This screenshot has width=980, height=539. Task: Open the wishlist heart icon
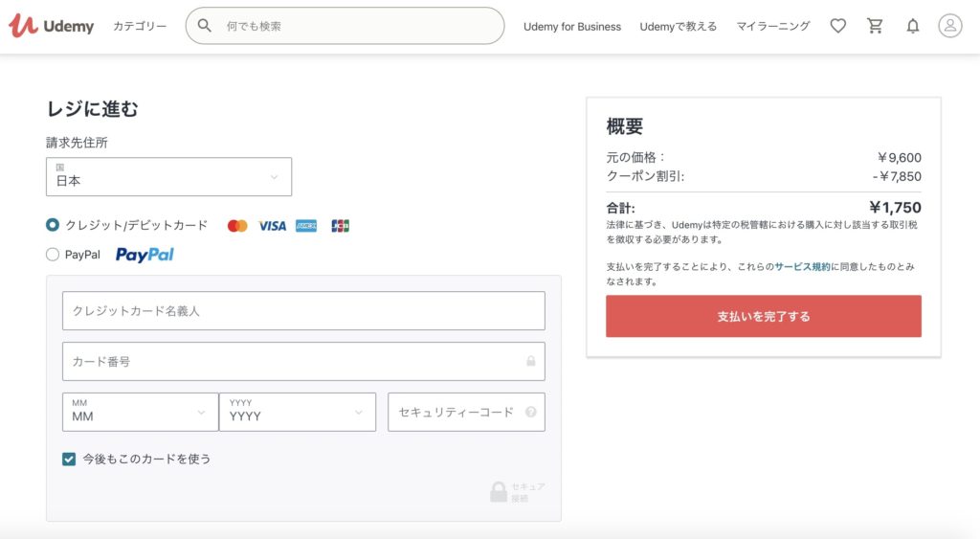(x=837, y=26)
